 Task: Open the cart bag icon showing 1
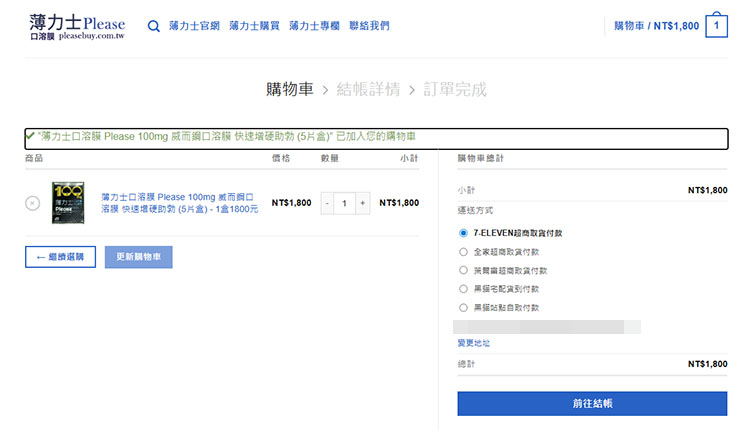[x=716, y=25]
